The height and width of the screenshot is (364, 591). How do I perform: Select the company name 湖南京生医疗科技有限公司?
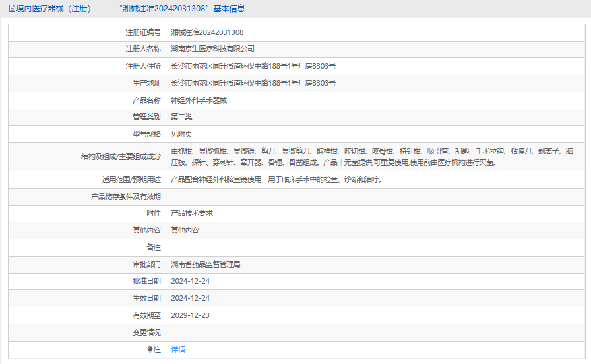click(x=212, y=49)
